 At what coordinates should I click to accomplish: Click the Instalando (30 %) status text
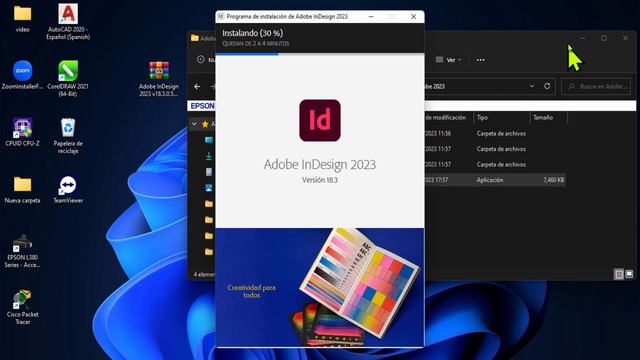click(x=252, y=33)
